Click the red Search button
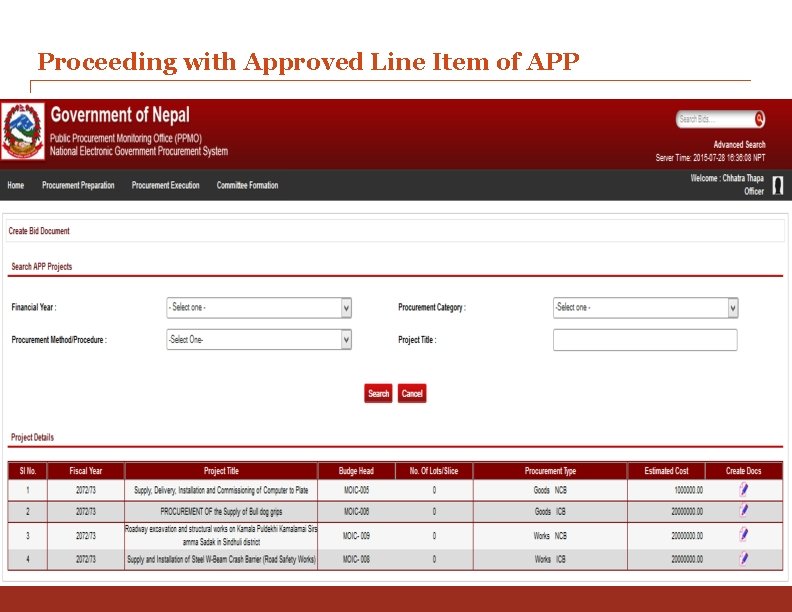The height and width of the screenshot is (612, 792). point(378,393)
